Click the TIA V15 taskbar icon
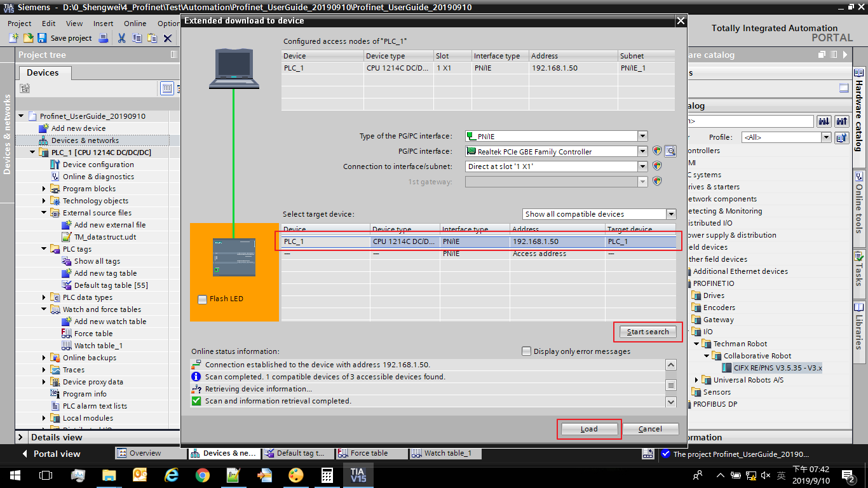This screenshot has width=868, height=488. click(x=357, y=475)
